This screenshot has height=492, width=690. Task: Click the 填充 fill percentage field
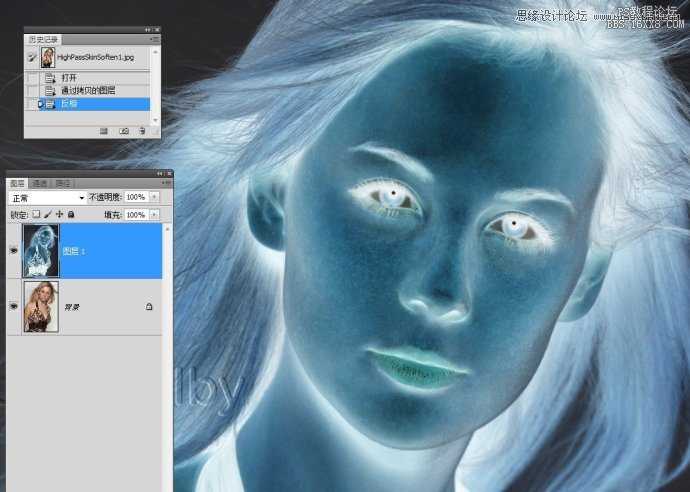tap(134, 215)
